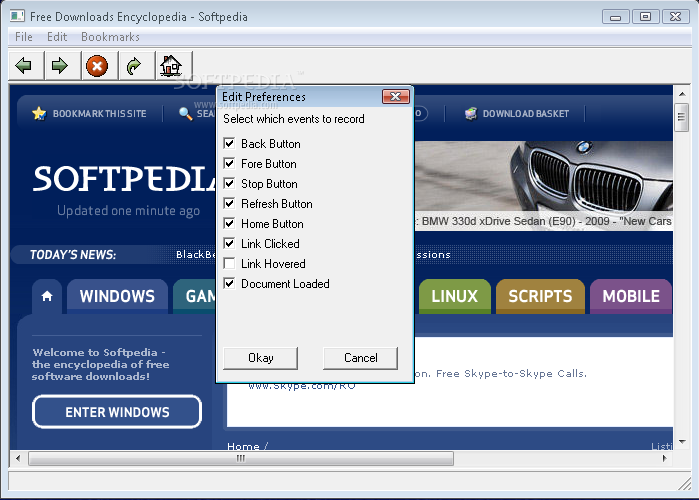Image resolution: width=699 pixels, height=500 pixels.
Task: Click the Back arrow toolbar icon
Action: [x=24, y=66]
